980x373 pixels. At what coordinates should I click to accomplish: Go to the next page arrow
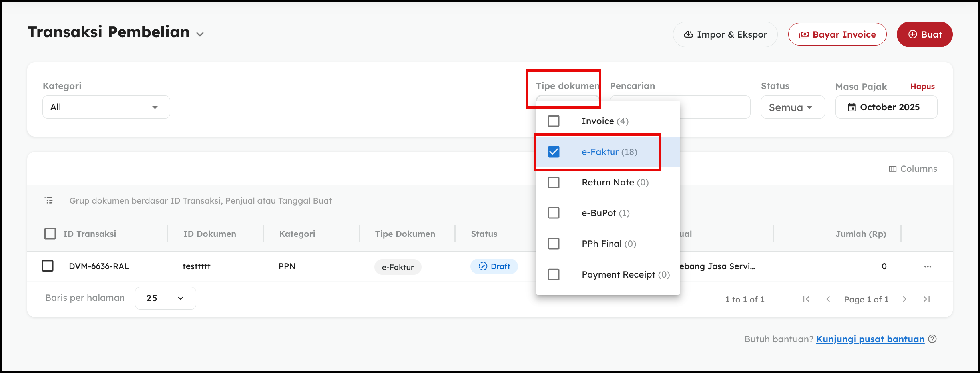(905, 299)
